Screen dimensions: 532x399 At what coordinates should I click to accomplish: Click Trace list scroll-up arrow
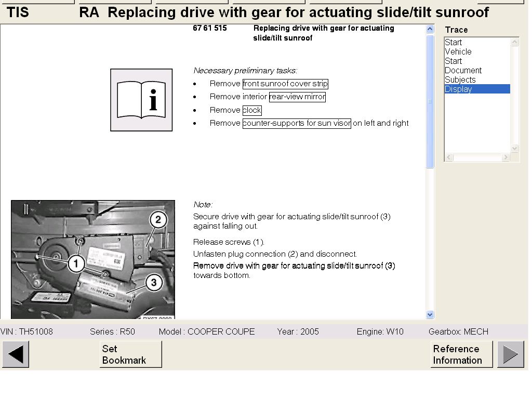point(514,42)
